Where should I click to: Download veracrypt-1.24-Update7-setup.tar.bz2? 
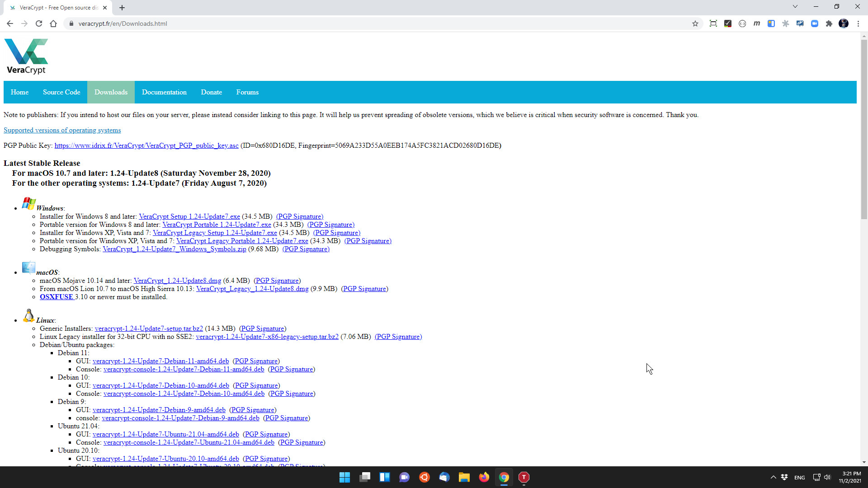(149, 328)
